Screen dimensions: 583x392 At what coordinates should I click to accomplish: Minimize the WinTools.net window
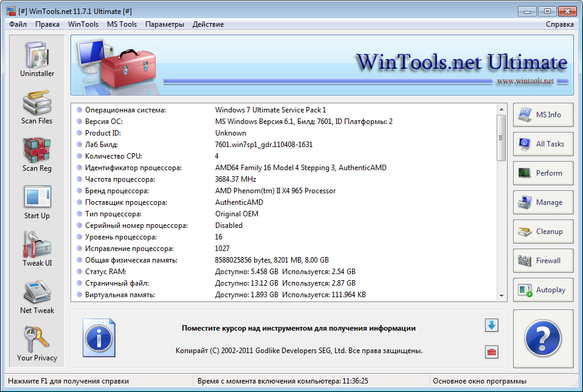[x=527, y=12]
